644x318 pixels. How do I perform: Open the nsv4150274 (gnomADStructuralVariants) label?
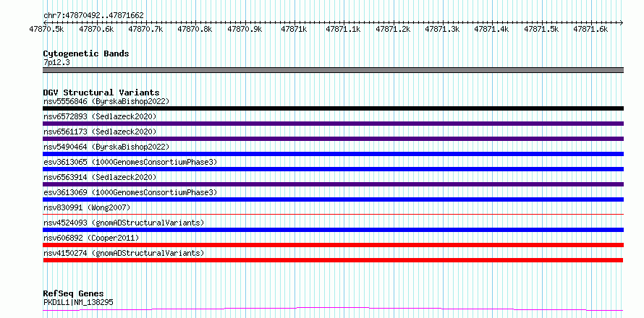click(124, 253)
